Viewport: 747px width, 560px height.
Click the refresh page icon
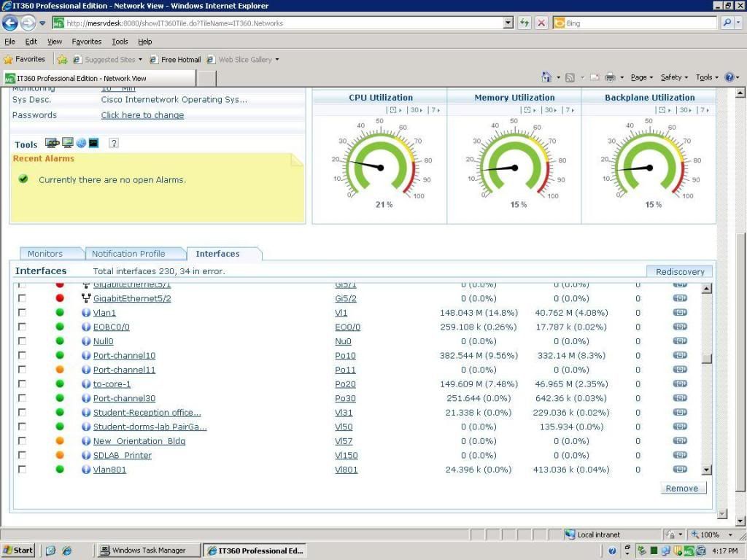pos(525,23)
